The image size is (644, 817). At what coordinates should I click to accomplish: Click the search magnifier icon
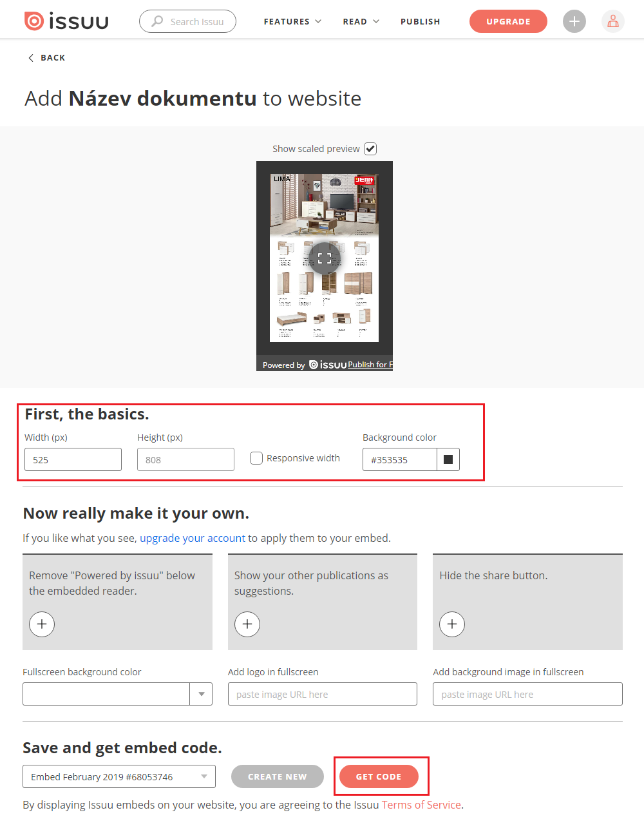(x=157, y=21)
